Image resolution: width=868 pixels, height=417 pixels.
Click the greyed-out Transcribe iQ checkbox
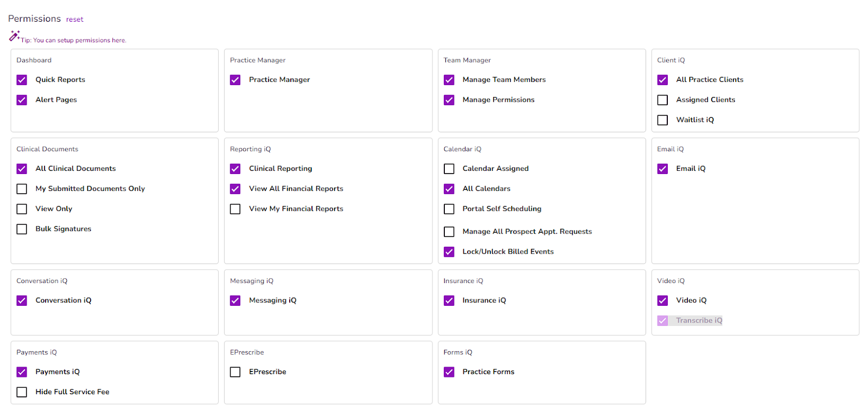coord(662,320)
